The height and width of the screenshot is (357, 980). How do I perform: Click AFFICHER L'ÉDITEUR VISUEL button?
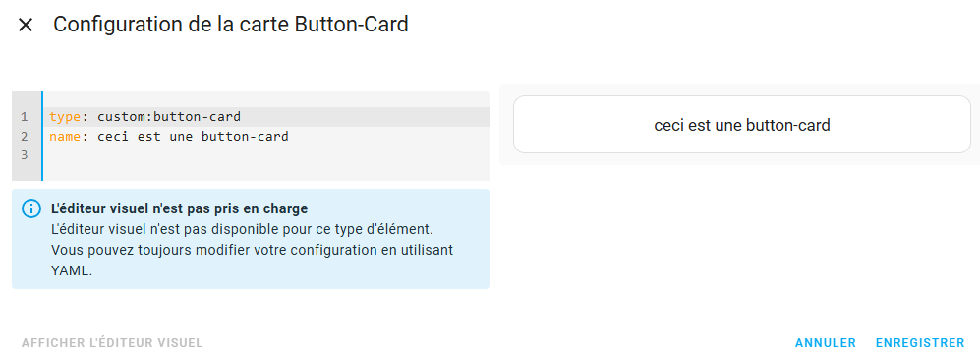tap(112, 343)
